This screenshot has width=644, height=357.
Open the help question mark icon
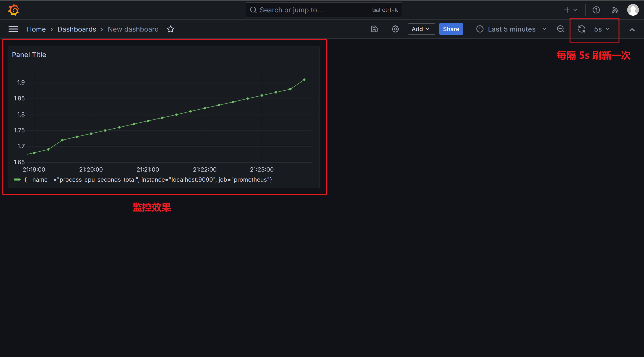click(x=596, y=10)
